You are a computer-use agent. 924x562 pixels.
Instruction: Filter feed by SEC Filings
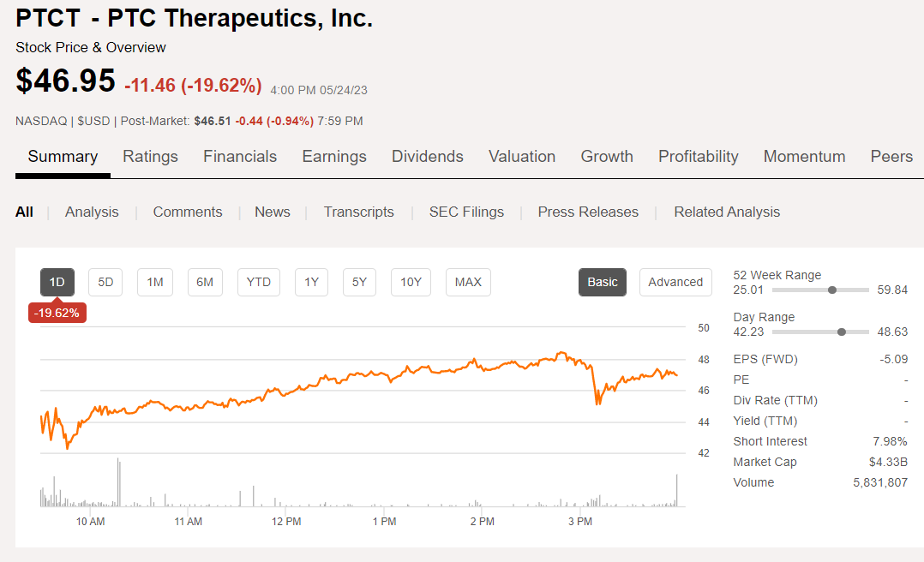coord(466,212)
